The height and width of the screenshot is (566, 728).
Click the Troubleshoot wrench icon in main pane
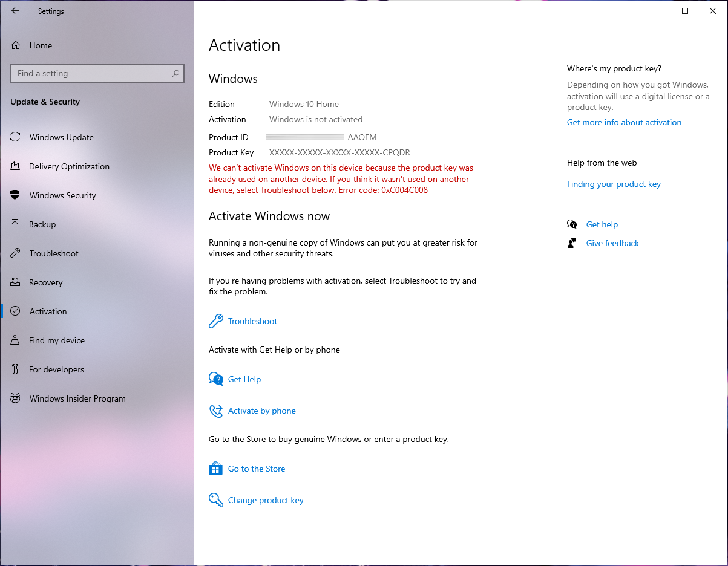coord(216,321)
